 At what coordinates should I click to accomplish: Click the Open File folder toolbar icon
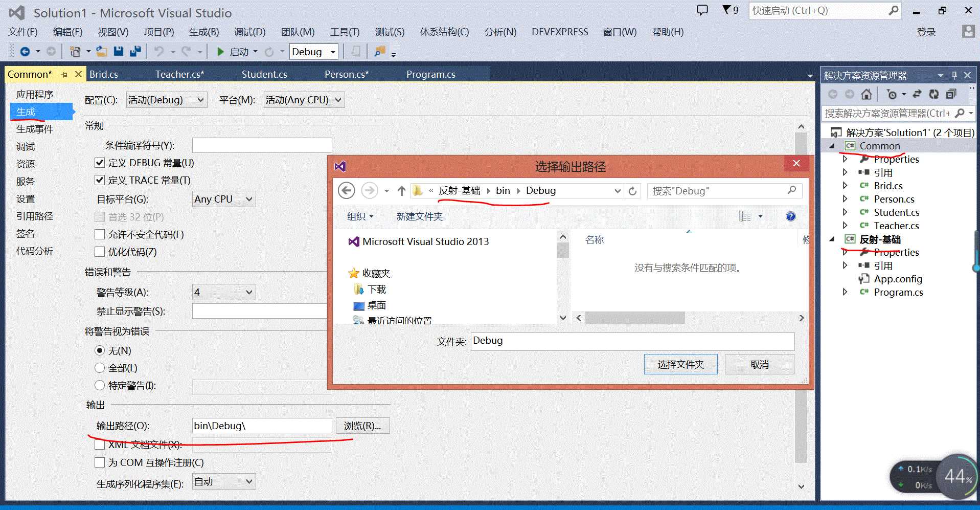102,52
